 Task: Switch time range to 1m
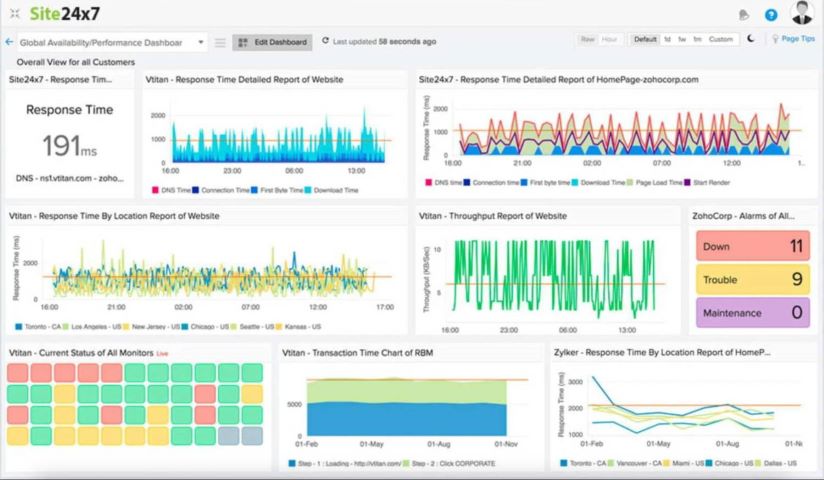[x=697, y=39]
